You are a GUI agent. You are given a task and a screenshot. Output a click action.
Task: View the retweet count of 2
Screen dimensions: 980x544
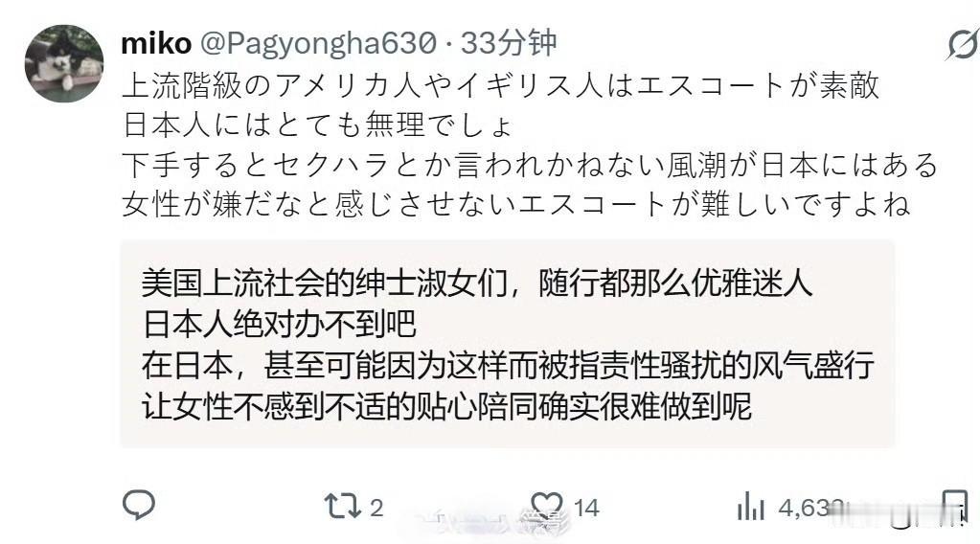pyautogui.click(x=376, y=508)
